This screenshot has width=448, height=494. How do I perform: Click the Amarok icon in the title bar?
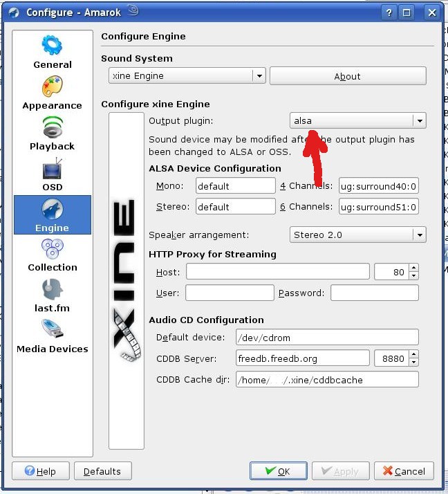(14, 12)
